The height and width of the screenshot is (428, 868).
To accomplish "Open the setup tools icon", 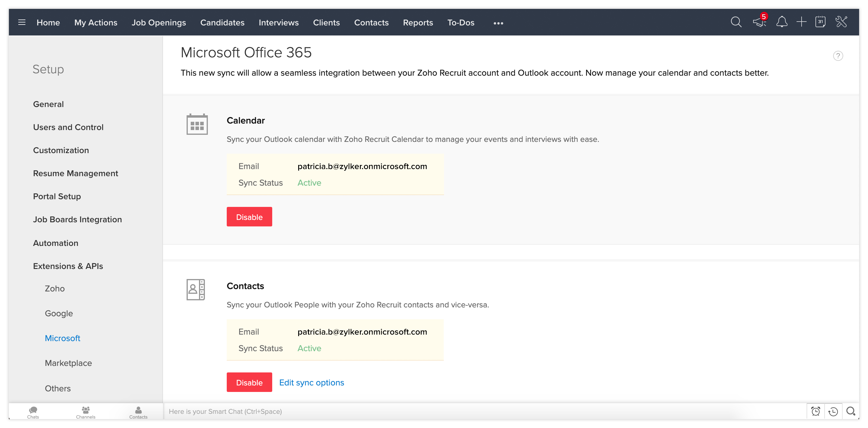I will 841,22.
